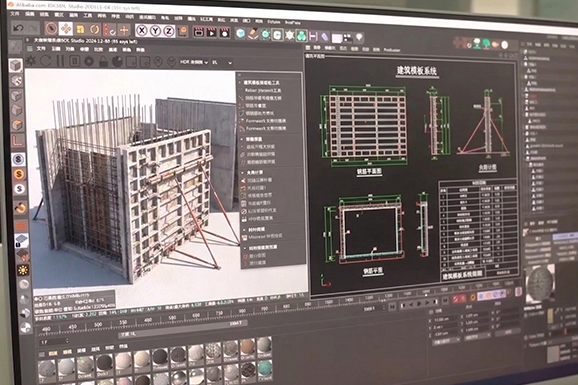Click the Render View clapperboard icon
The image size is (578, 385).
point(199,32)
